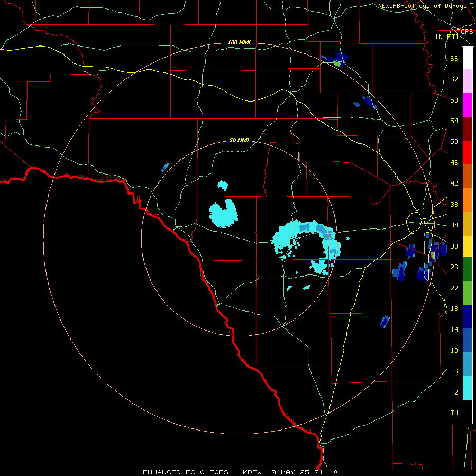Click legend value "50"

(x=454, y=141)
